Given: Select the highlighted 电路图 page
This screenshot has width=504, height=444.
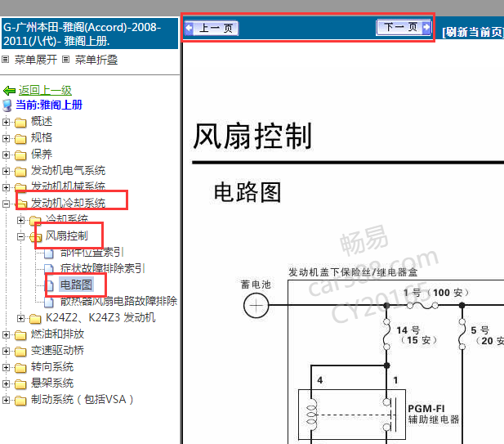Looking at the screenshot, I should (x=76, y=285).
